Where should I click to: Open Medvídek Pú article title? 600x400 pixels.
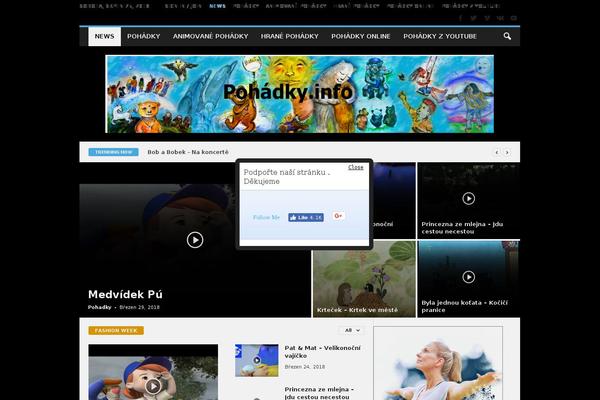tap(125, 294)
